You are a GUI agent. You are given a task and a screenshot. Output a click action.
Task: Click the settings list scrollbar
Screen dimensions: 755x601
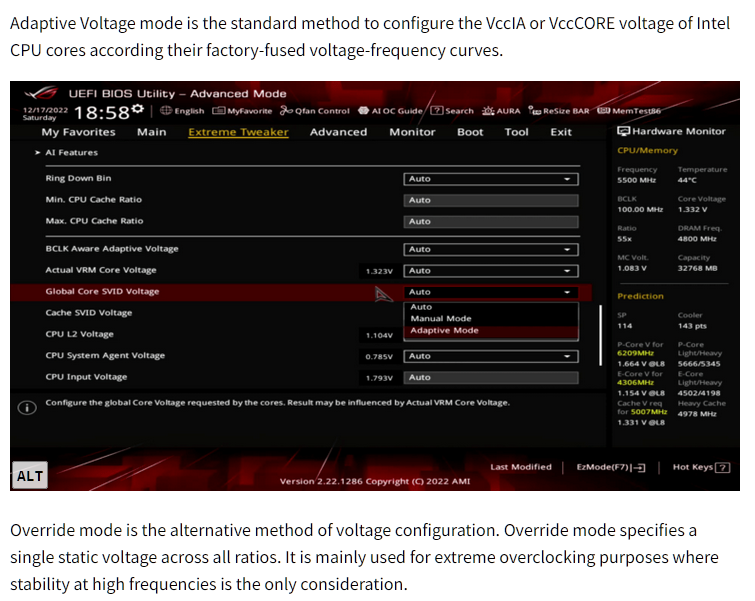(x=600, y=335)
